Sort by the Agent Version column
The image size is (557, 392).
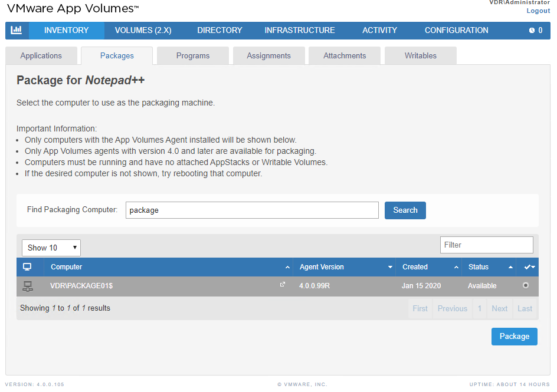(x=344, y=267)
